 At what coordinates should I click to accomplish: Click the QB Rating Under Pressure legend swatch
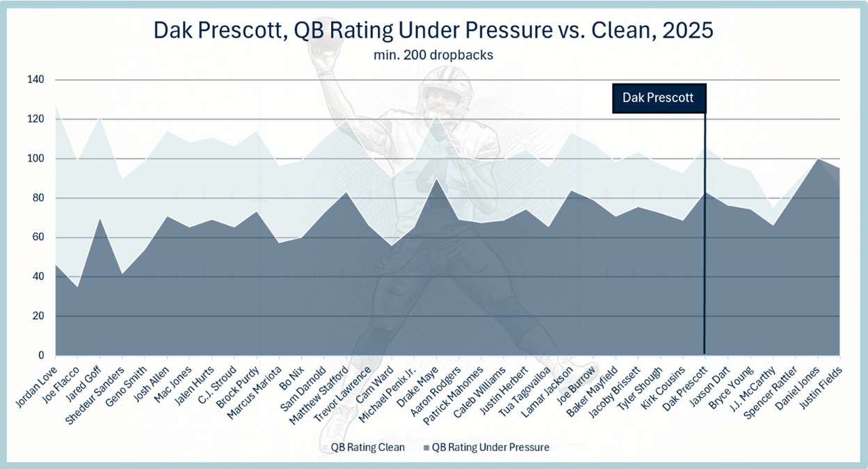425,447
